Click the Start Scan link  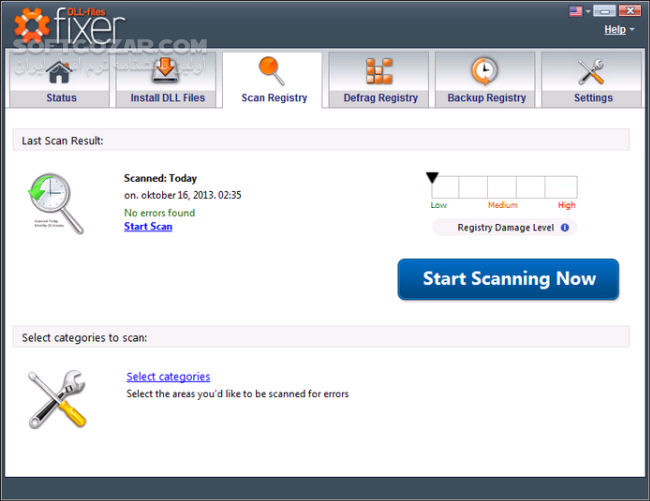[148, 227]
